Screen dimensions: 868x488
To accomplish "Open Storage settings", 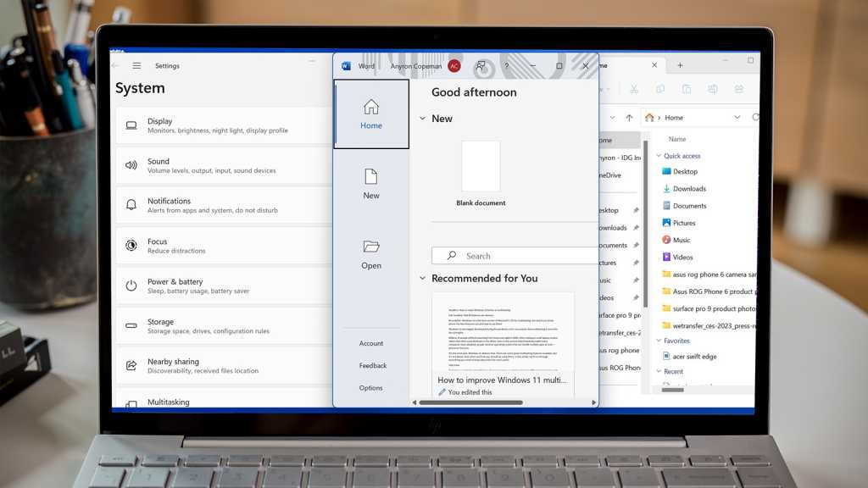I will click(x=224, y=326).
